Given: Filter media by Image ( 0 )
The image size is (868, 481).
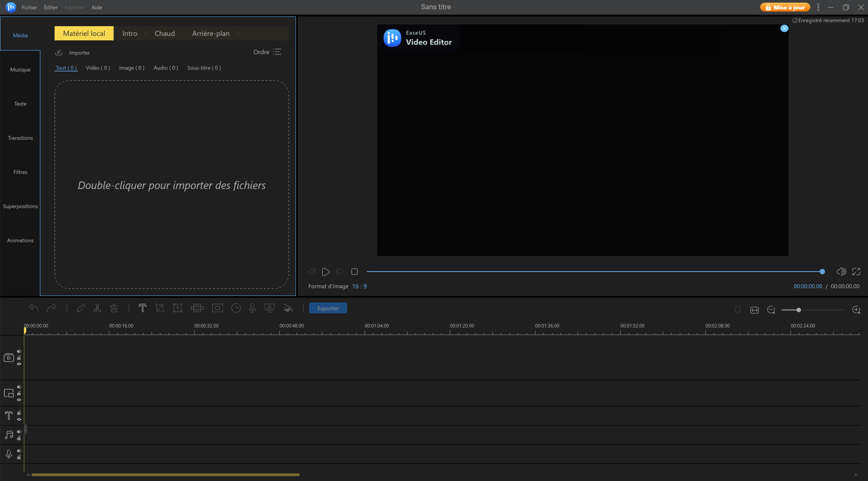Looking at the screenshot, I should click(x=132, y=68).
